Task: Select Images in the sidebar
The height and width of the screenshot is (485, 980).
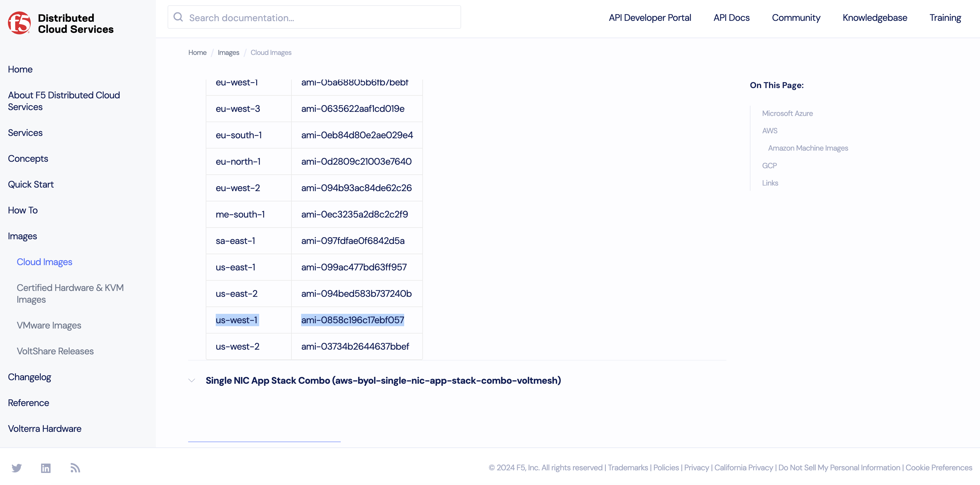Action: pos(22,236)
